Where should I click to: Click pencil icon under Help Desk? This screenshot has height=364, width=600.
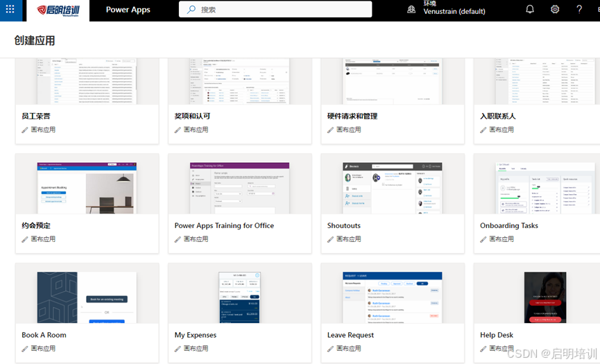[x=483, y=349]
